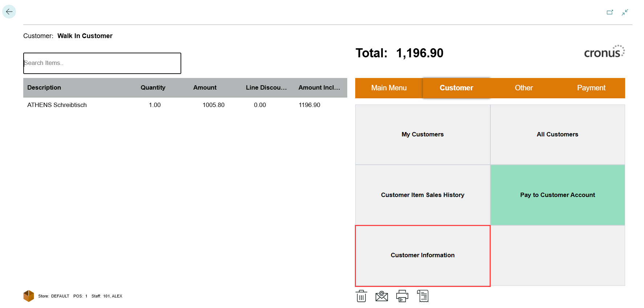Choose Pay to Customer Account

(x=558, y=195)
